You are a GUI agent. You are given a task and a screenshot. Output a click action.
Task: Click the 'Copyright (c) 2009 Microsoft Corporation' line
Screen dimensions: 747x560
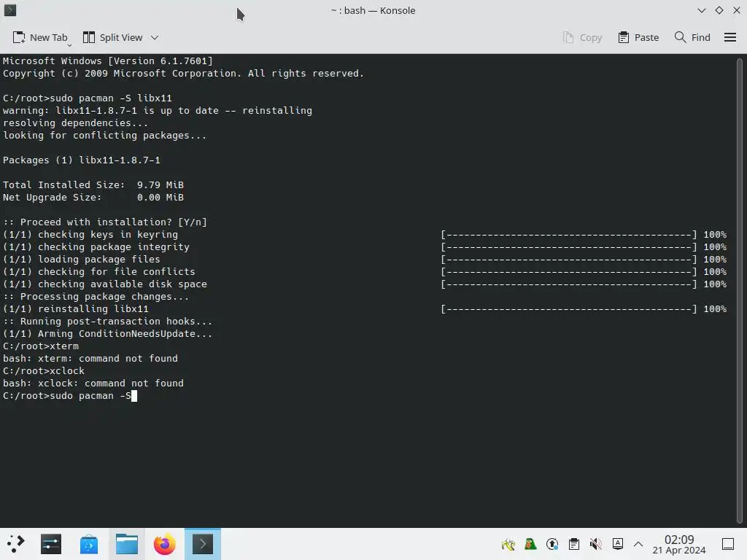[183, 74]
